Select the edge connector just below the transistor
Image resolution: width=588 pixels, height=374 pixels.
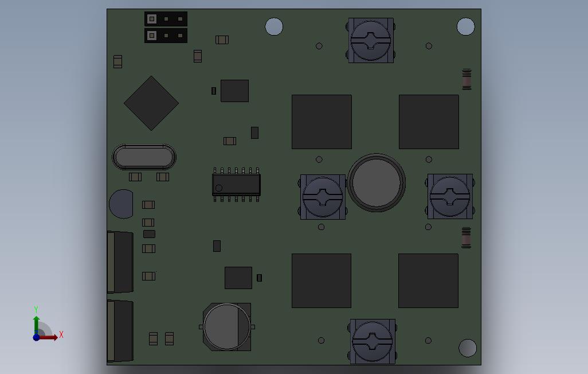click(x=120, y=262)
